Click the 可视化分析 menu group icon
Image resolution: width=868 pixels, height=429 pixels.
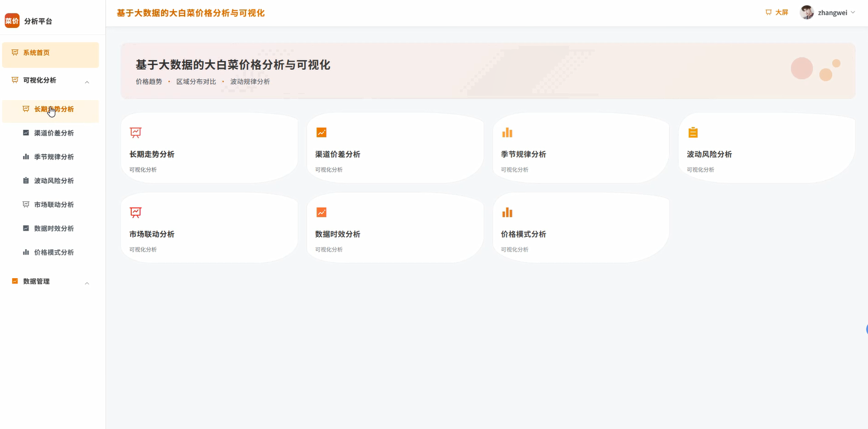[15, 80]
